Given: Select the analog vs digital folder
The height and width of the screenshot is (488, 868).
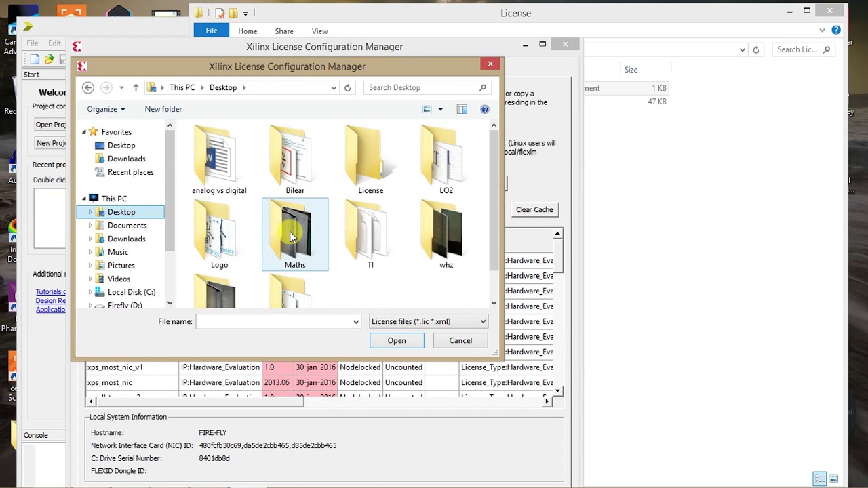Looking at the screenshot, I should coord(219,161).
